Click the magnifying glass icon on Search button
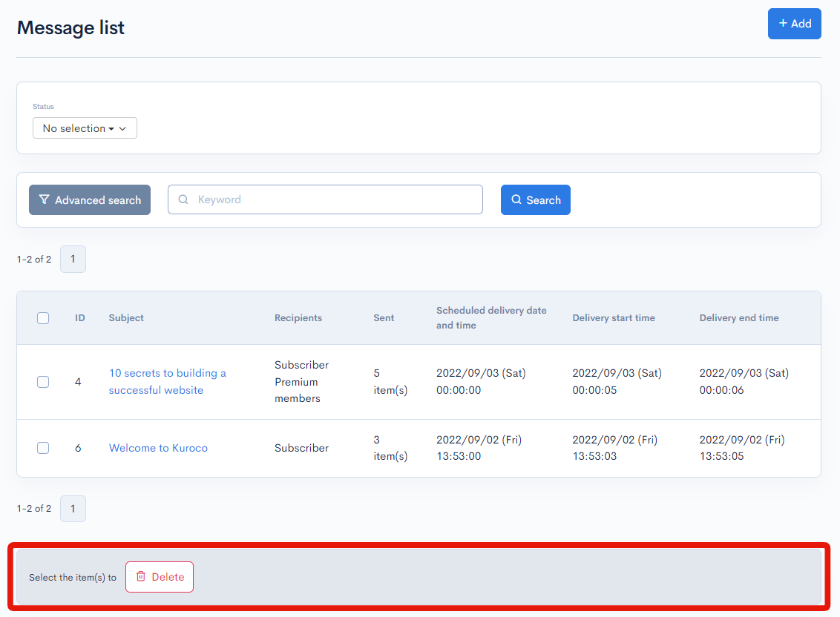840x617 pixels. (518, 199)
